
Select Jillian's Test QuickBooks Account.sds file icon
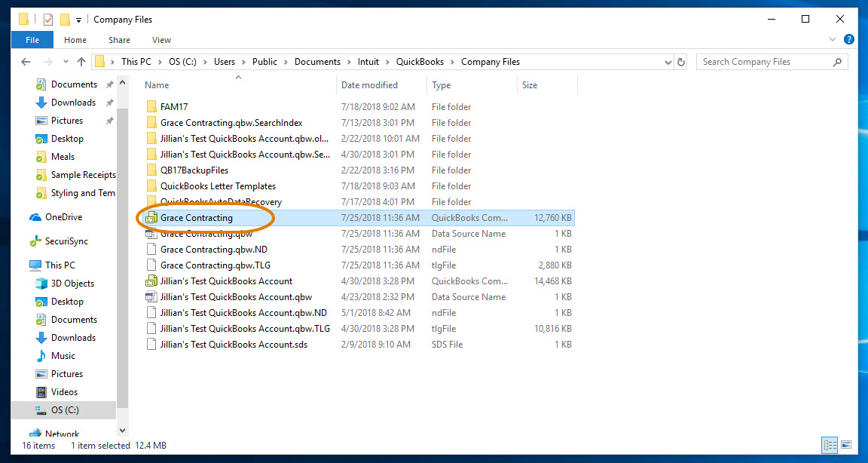click(x=151, y=345)
